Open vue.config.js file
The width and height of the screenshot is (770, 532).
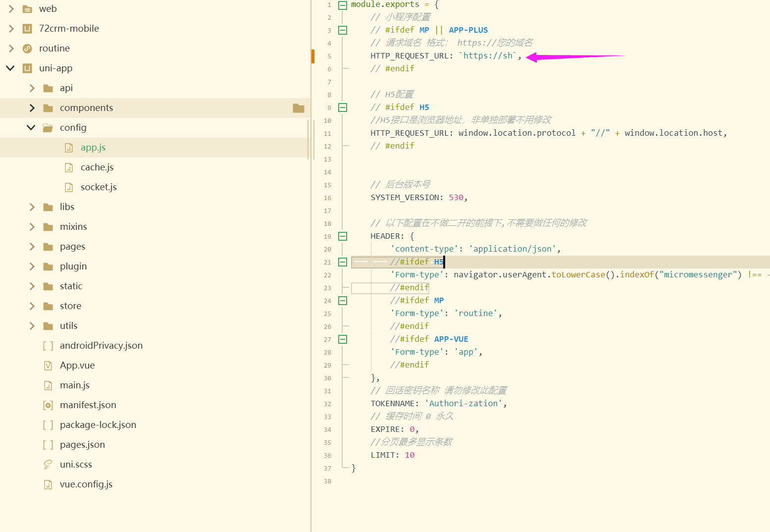86,484
